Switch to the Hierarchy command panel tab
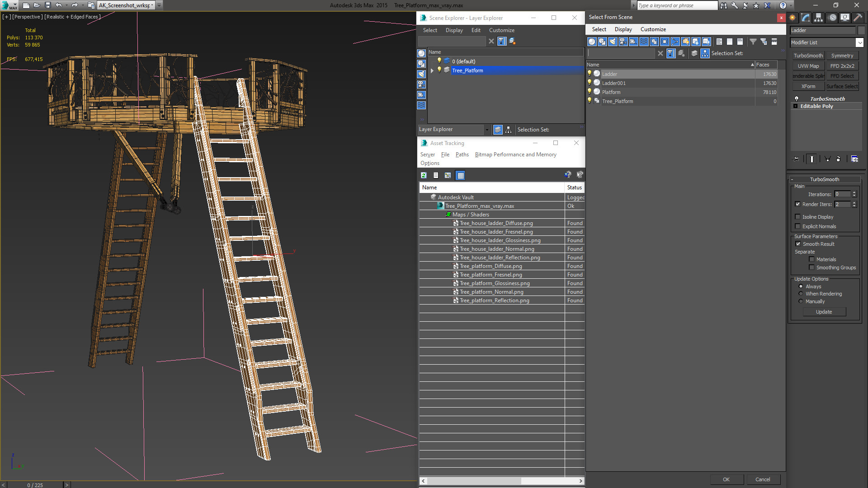This screenshot has width=868, height=488. pos(819,18)
